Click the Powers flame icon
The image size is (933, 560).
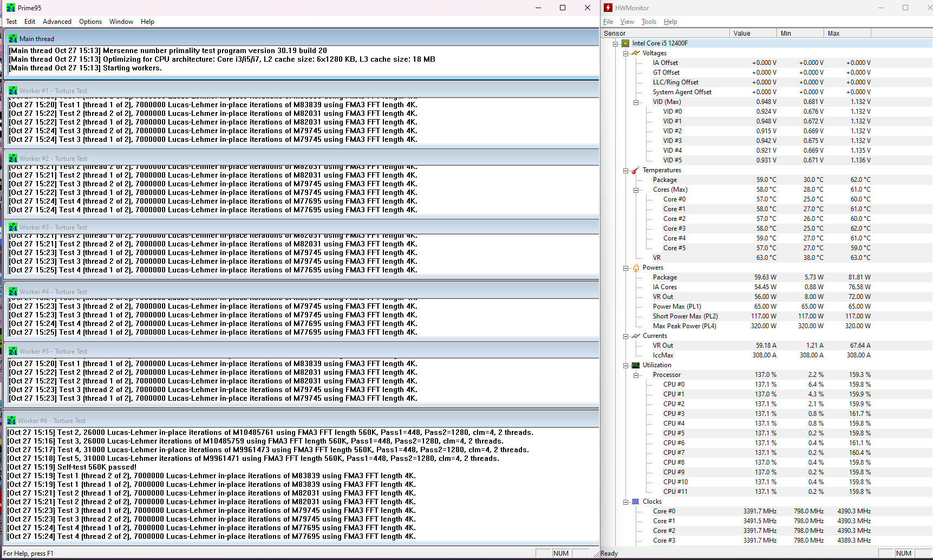[x=636, y=268]
